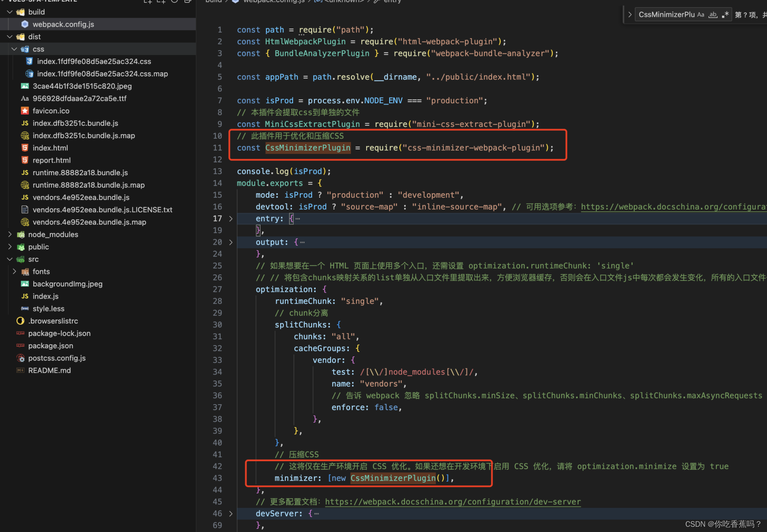767x532 pixels.
Task: Click the dist folder icon
Action: (x=21, y=37)
